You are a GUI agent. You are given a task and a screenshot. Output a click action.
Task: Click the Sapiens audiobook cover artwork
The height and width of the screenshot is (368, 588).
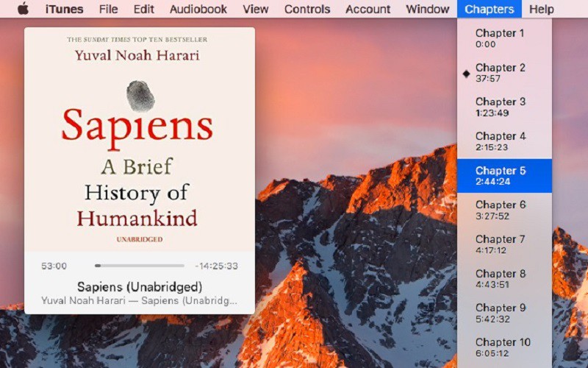coord(140,140)
